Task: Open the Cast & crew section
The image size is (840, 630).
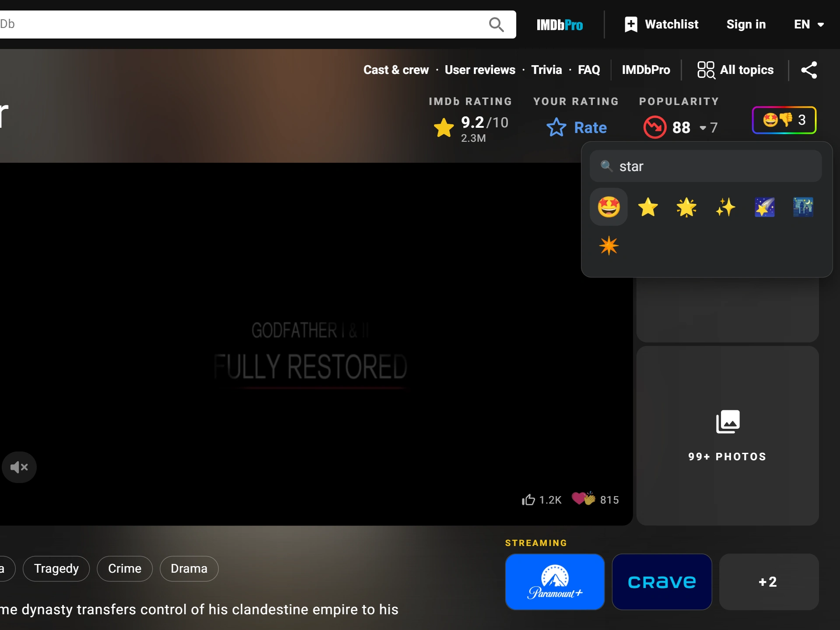Action: pyautogui.click(x=396, y=70)
